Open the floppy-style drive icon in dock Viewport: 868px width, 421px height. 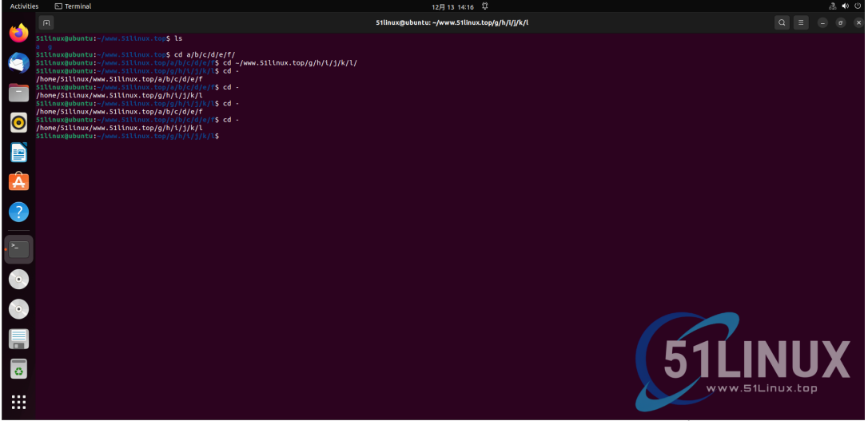click(19, 339)
